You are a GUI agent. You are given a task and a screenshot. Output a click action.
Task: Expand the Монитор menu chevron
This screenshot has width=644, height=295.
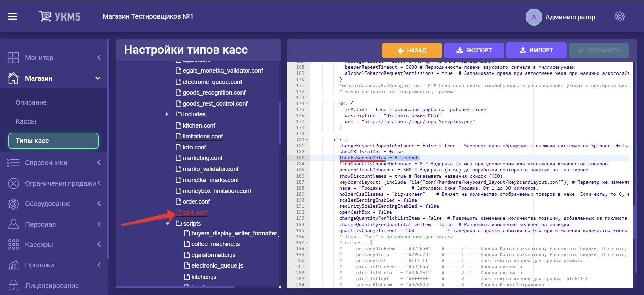[99, 58]
